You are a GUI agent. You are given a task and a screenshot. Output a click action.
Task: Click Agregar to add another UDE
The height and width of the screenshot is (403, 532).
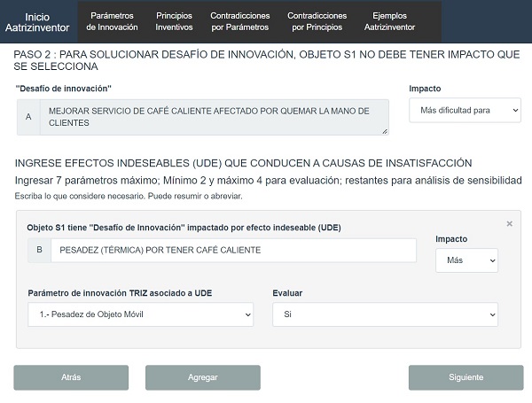(203, 377)
